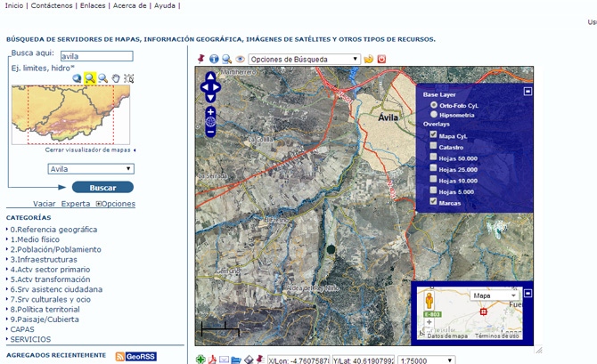Open the Avila province dropdown
The image size is (597, 364).
91,168
